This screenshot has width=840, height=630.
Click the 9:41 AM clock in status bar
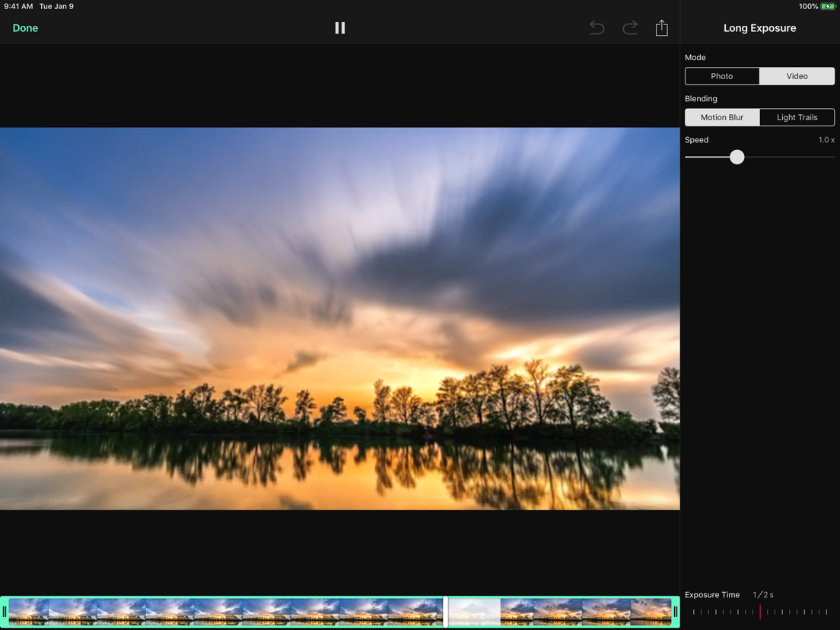coord(18,6)
